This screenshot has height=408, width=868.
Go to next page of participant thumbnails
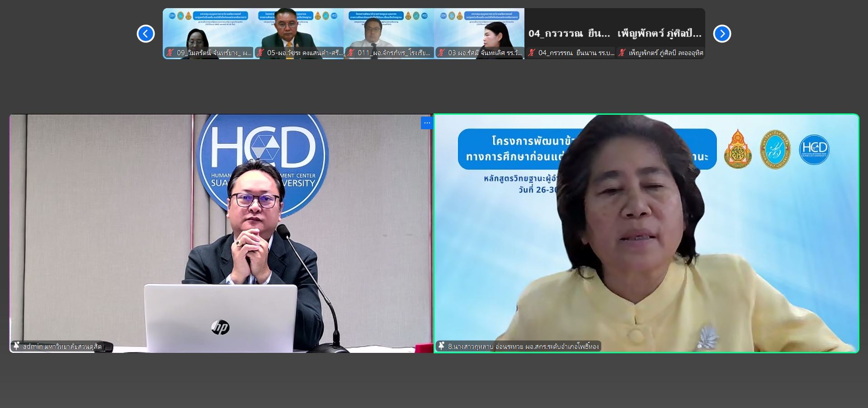pos(722,34)
